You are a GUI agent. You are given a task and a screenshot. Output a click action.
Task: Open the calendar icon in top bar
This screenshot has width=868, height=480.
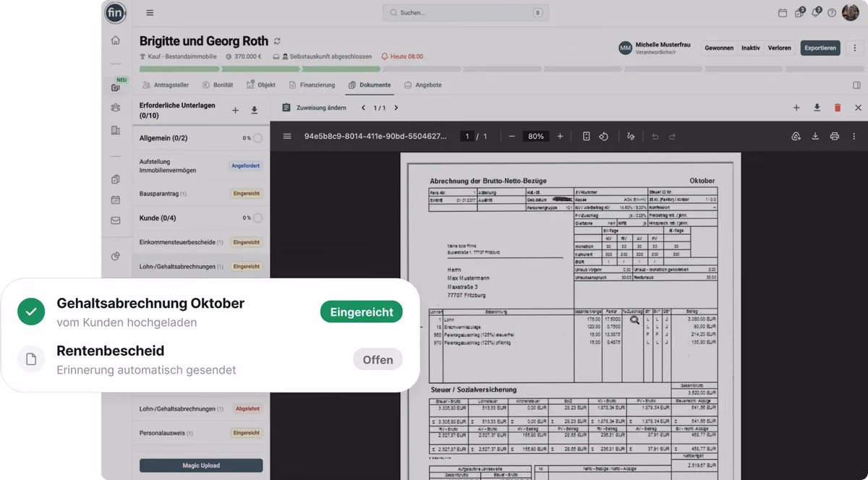click(782, 12)
